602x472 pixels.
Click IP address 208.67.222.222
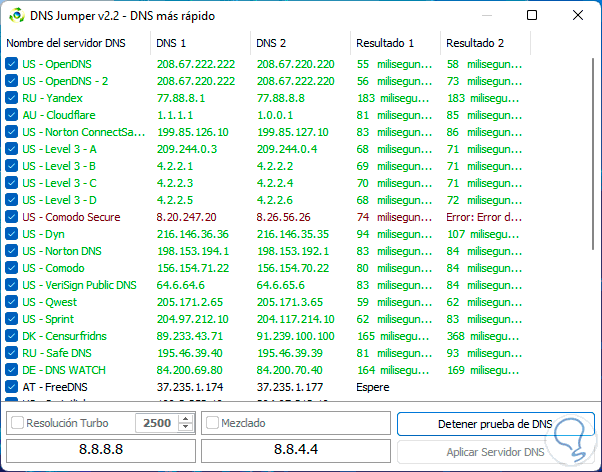click(x=196, y=64)
